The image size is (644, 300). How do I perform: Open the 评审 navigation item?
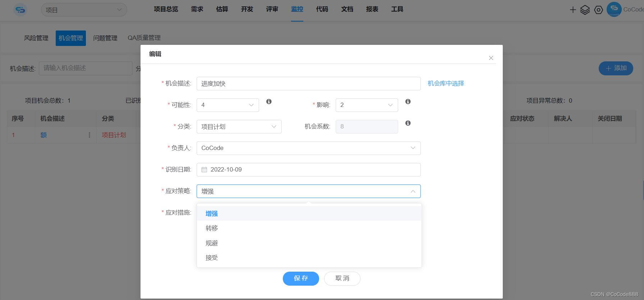pyautogui.click(x=272, y=9)
